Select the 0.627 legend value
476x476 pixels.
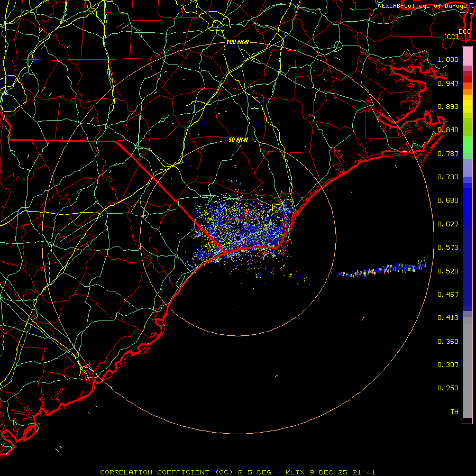[448, 224]
